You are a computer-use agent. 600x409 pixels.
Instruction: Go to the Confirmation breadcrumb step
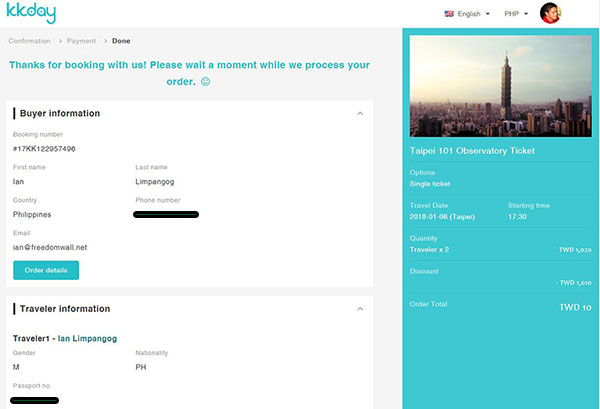[x=29, y=41]
